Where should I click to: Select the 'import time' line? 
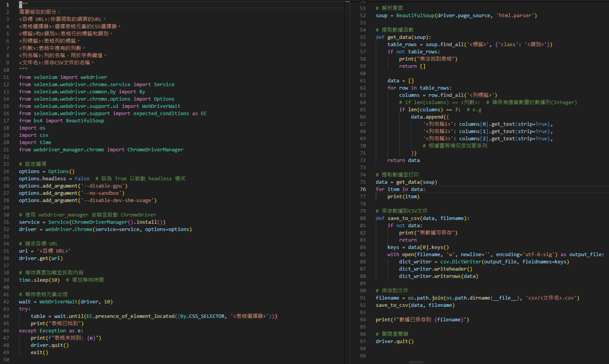35,142
